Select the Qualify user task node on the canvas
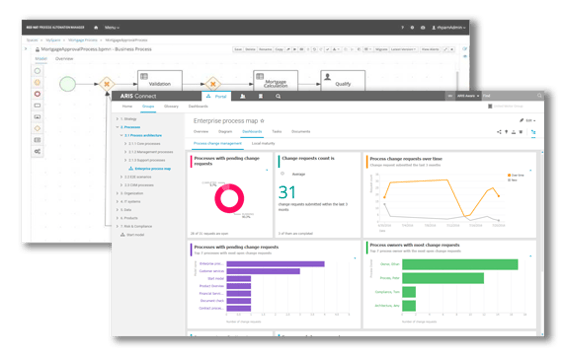Viewport: 563px width, 361px height. pos(343,80)
